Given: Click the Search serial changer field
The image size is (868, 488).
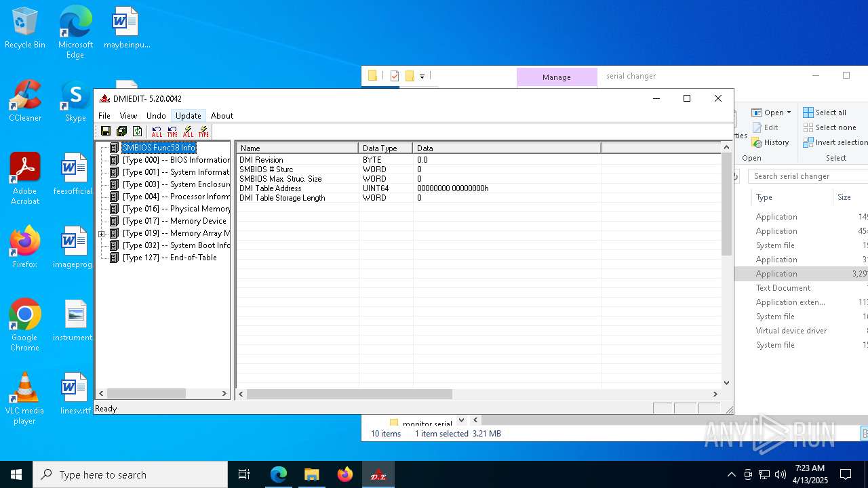Looking at the screenshot, I should tap(808, 176).
